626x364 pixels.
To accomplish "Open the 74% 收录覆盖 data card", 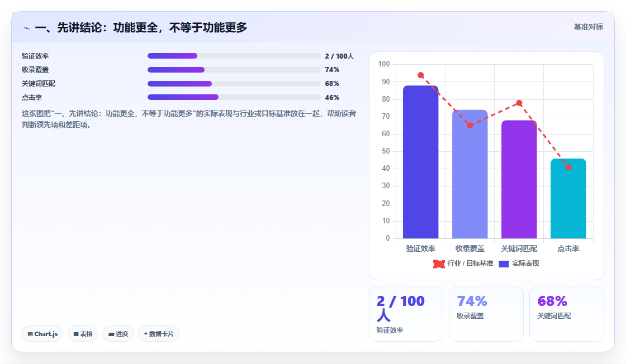I will click(486, 314).
